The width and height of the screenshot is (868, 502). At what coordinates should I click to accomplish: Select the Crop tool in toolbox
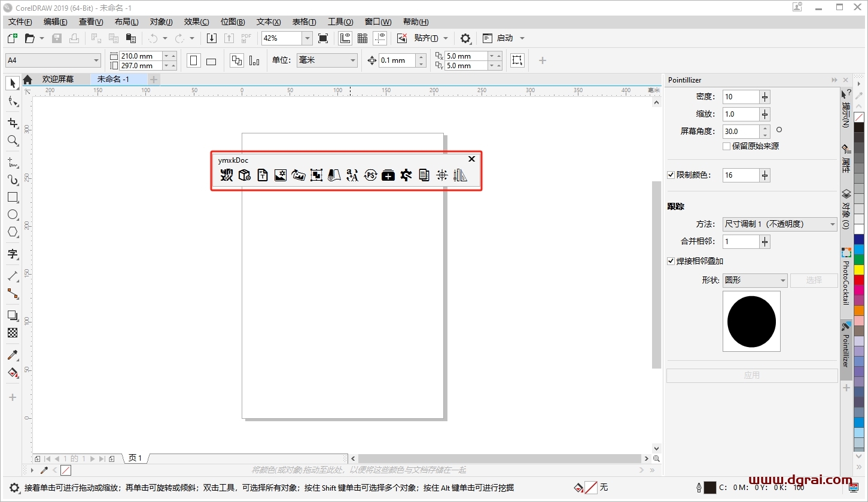tap(13, 123)
